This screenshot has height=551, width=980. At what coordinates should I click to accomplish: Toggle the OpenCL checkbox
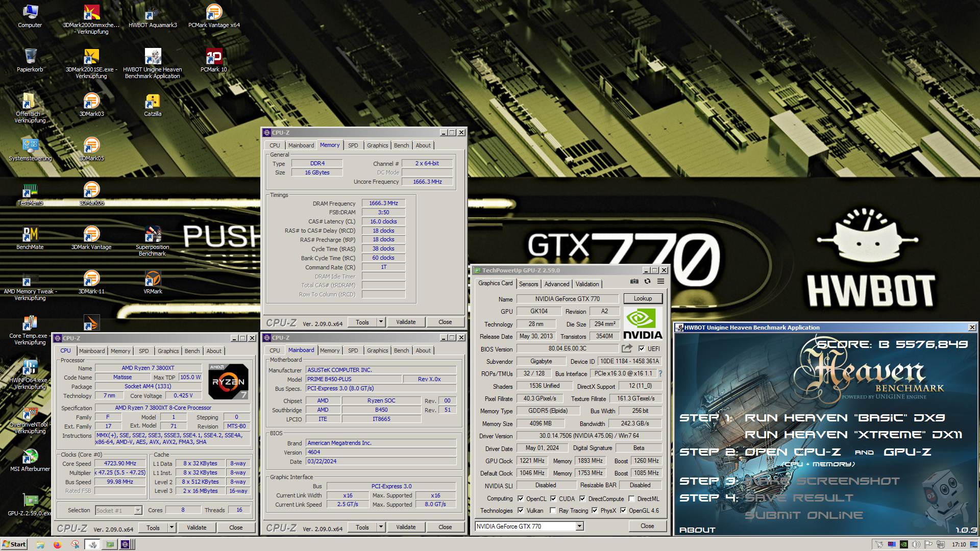click(x=521, y=499)
